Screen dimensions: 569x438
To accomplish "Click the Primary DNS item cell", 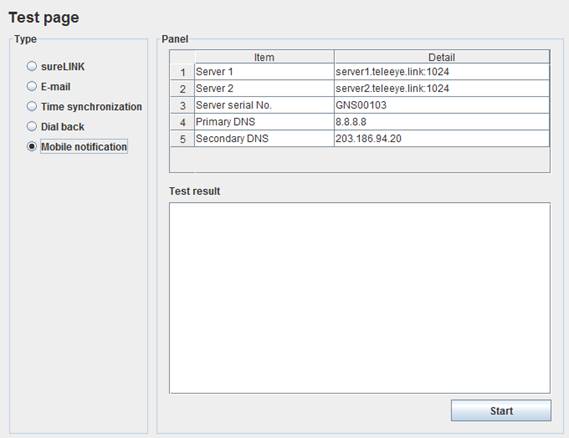I will (264, 122).
